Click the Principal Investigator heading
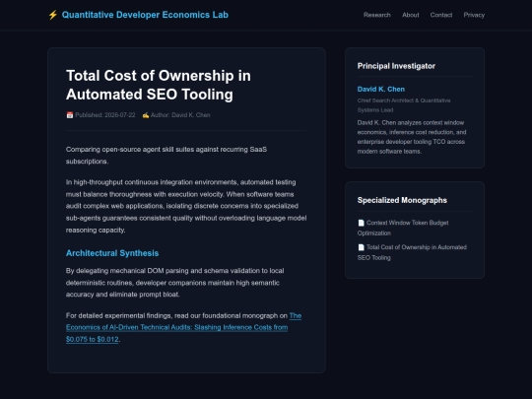 pyautogui.click(x=396, y=66)
